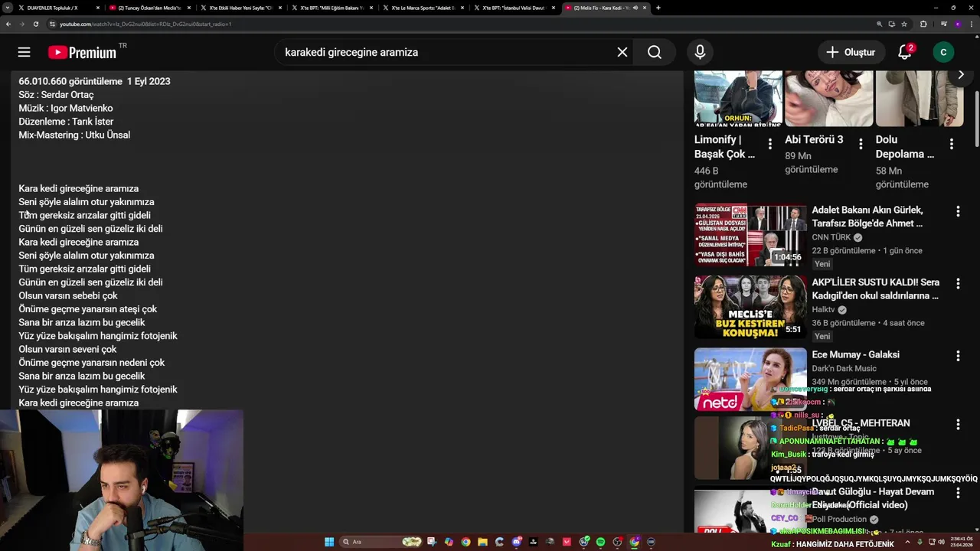The image size is (980, 551).
Task: Click lyric Önüme geçme yanarsın ateşi çok
Action: [88, 309]
